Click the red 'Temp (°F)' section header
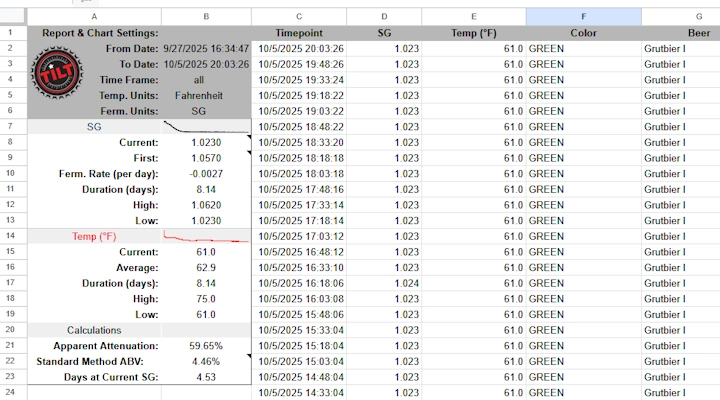 point(94,236)
